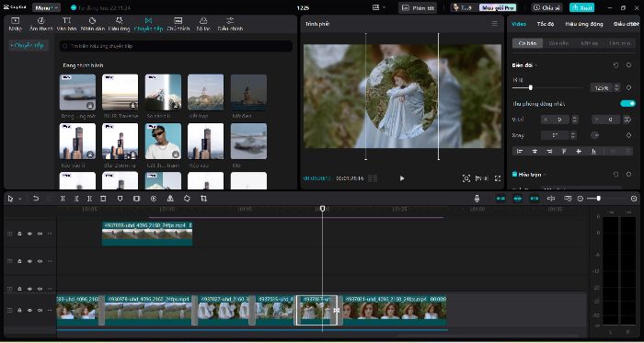Open the Nhãn dán stickers panel

(x=92, y=24)
